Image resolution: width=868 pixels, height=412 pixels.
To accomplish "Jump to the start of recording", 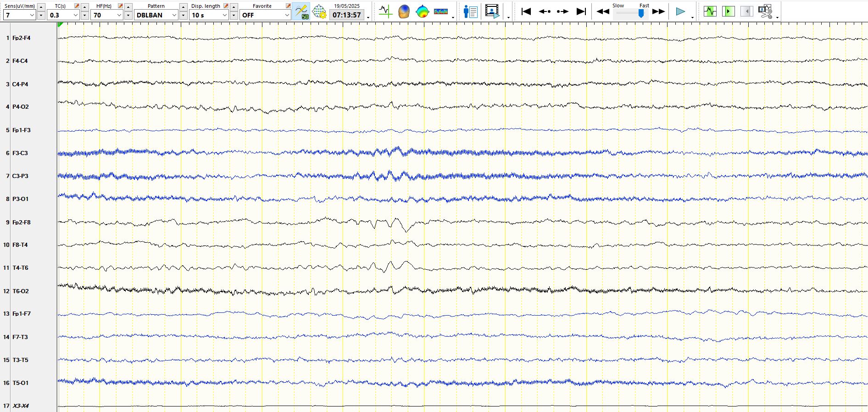I will 526,11.
